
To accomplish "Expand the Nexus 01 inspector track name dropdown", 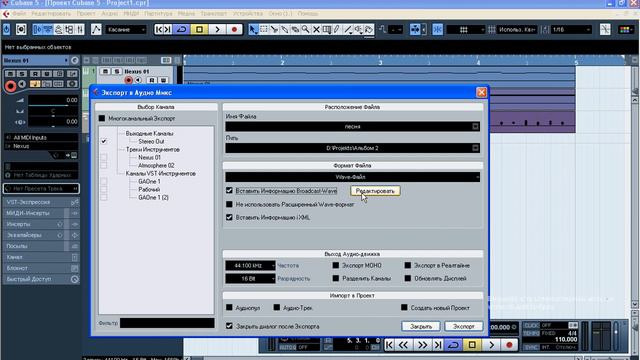I will (x=66, y=60).
